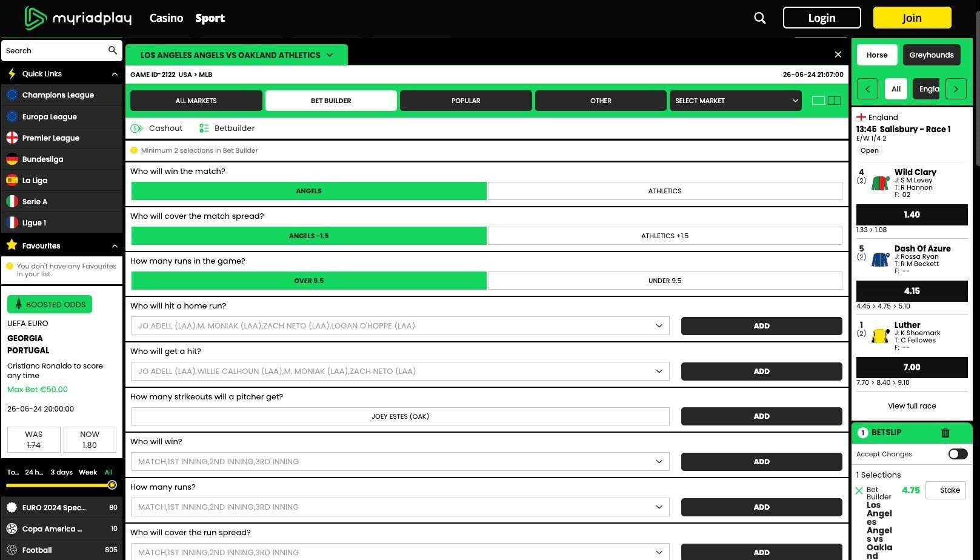Click the Football ball icon
The width and height of the screenshot is (980, 560).
[12, 550]
